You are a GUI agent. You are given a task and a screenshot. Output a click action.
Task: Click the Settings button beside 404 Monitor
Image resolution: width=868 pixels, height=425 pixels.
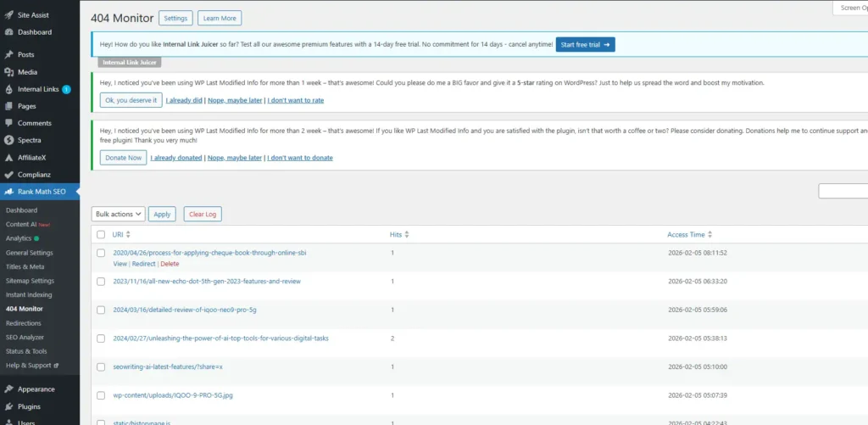coord(176,19)
